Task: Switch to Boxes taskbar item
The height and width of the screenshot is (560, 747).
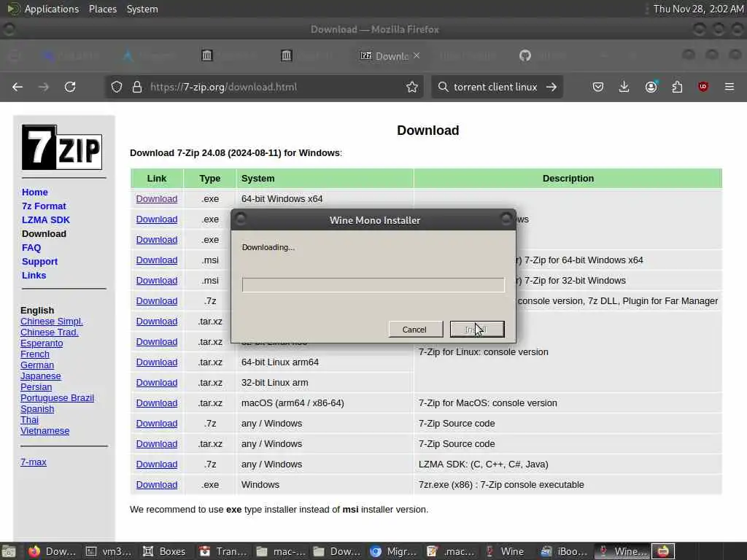Action: [165, 551]
